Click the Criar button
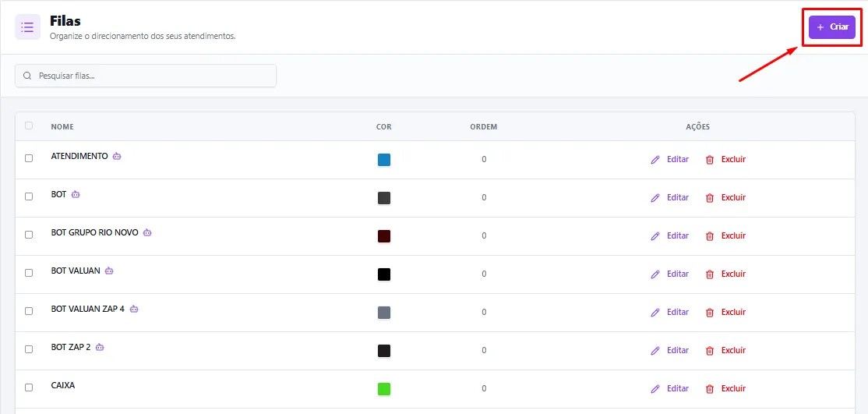 coord(832,27)
